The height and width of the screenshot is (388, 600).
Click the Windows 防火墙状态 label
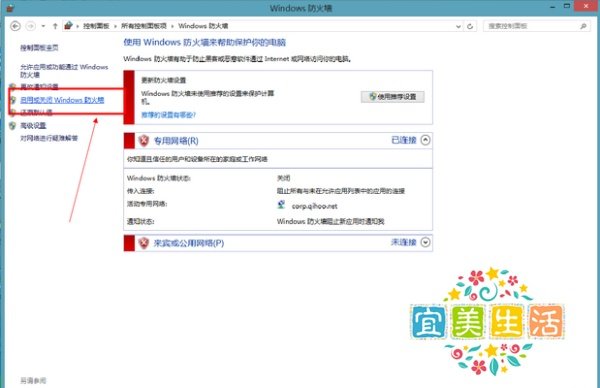(x=159, y=178)
